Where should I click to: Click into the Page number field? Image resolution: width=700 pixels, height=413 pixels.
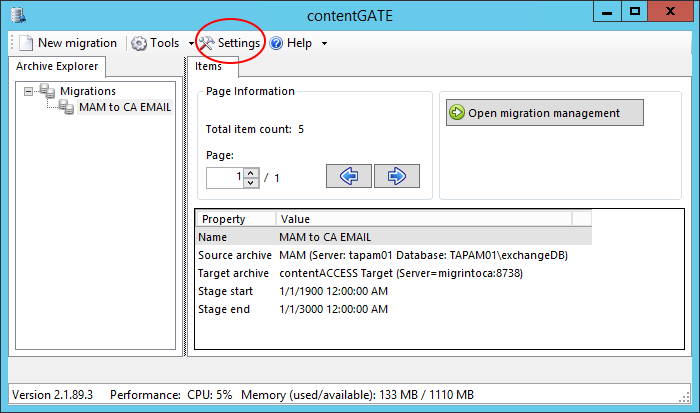click(x=225, y=178)
